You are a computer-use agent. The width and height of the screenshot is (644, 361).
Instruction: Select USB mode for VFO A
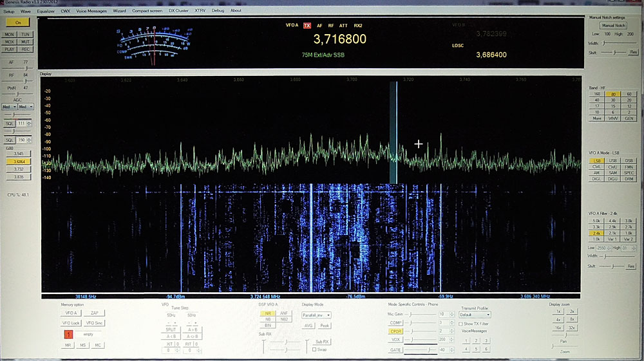coord(612,161)
